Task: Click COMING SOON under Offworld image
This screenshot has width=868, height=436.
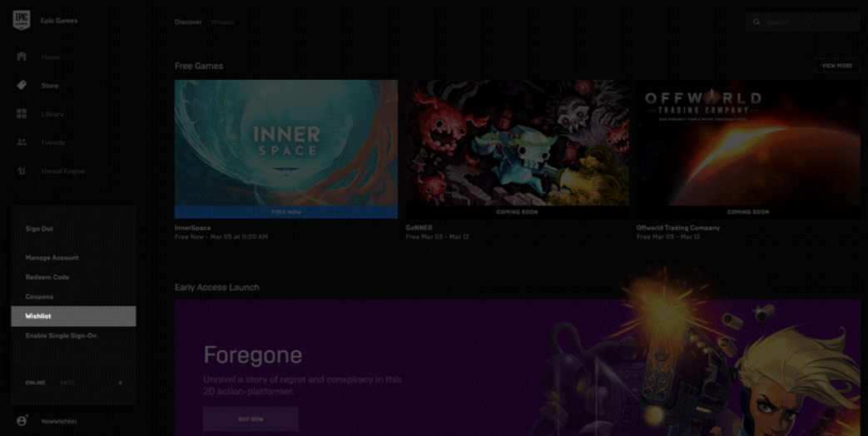Action: pyautogui.click(x=748, y=212)
